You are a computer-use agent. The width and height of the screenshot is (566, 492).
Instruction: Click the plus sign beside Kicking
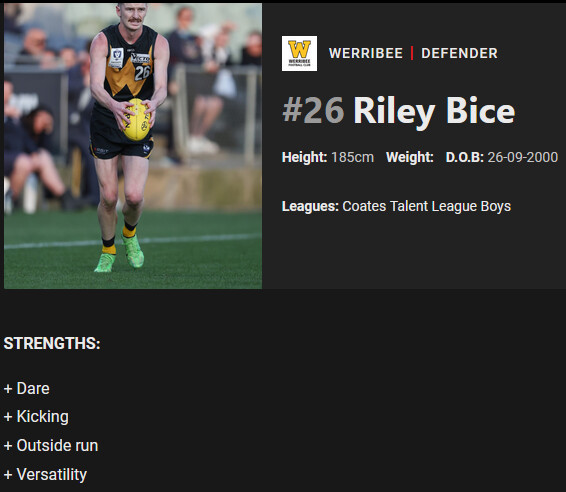[8, 417]
